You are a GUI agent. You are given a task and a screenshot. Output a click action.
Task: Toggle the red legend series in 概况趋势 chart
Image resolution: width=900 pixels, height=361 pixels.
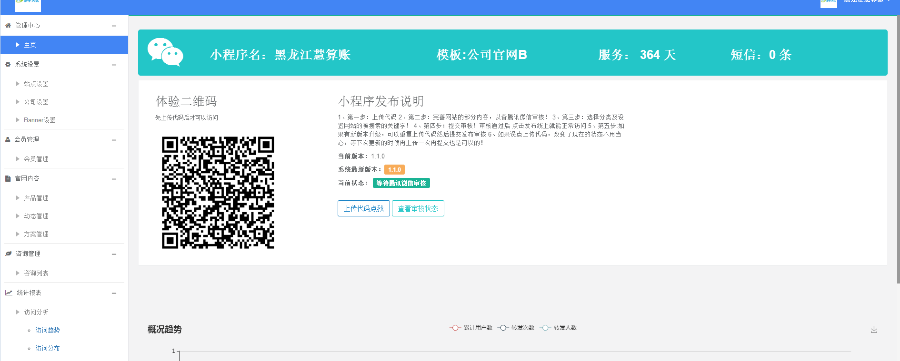tap(471, 328)
